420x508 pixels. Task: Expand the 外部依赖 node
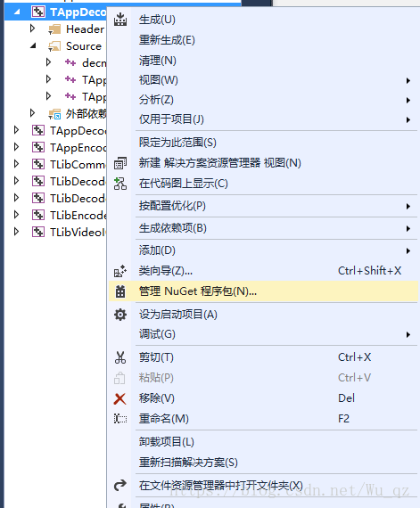tap(32, 113)
